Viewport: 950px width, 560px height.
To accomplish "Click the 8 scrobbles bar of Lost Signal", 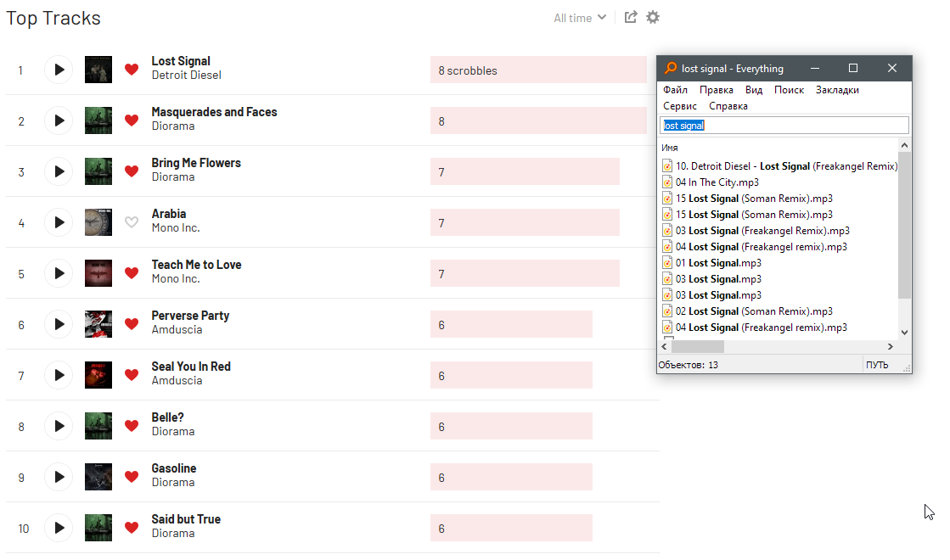I will (538, 70).
